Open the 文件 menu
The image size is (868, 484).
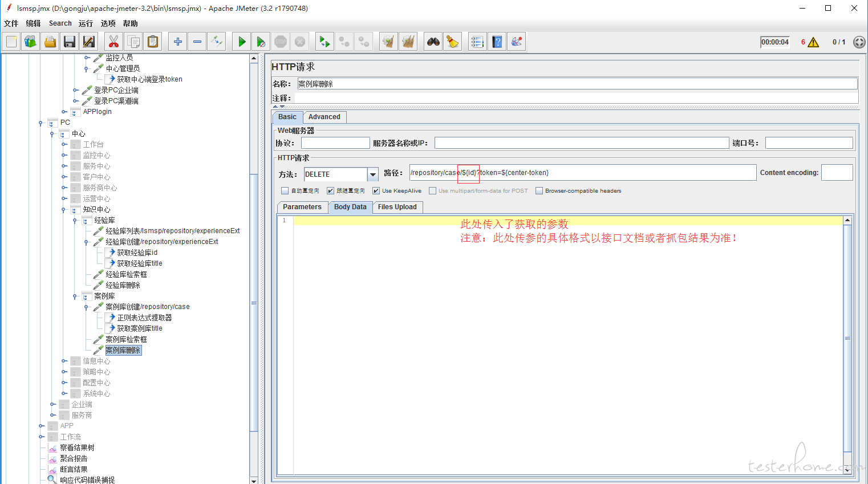11,23
